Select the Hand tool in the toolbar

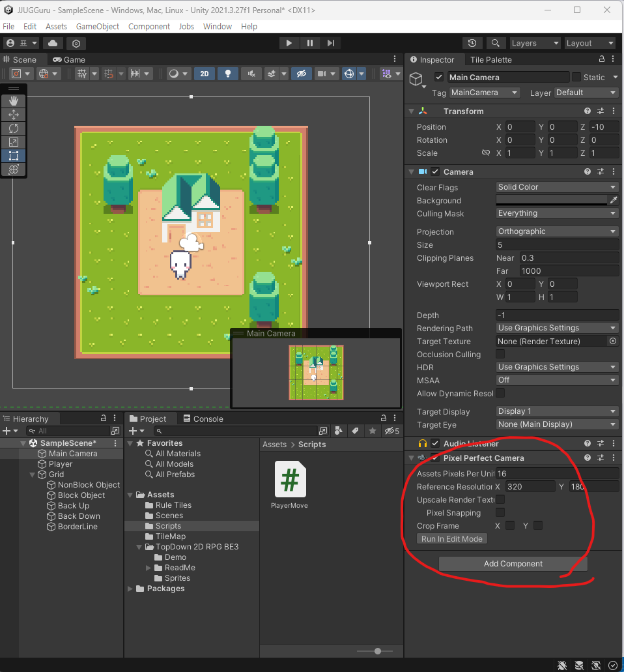(x=14, y=100)
